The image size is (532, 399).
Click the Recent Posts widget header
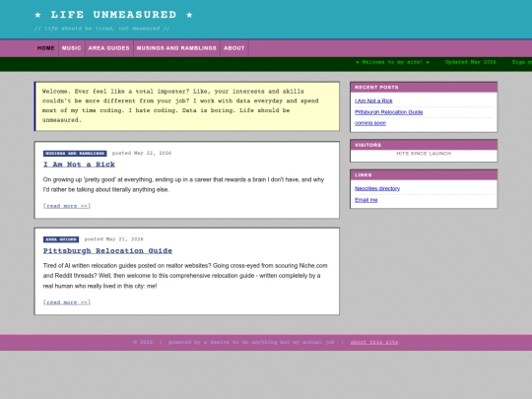[x=424, y=88]
